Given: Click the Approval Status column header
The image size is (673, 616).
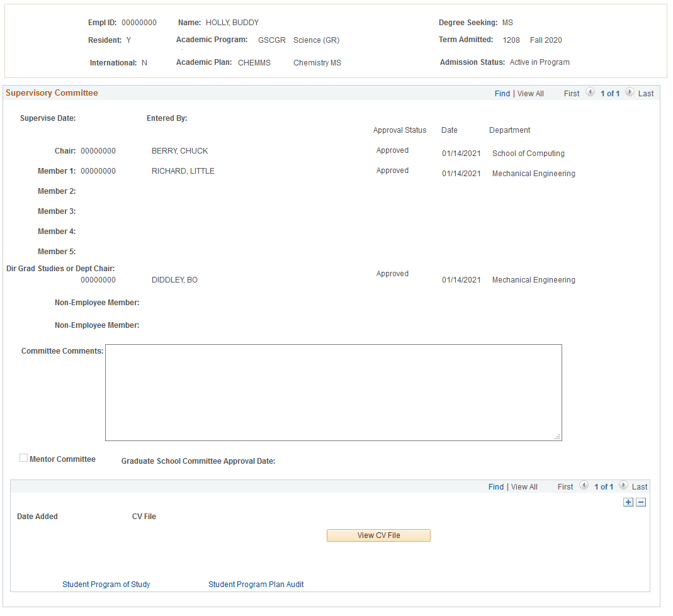Looking at the screenshot, I should pyautogui.click(x=400, y=130).
